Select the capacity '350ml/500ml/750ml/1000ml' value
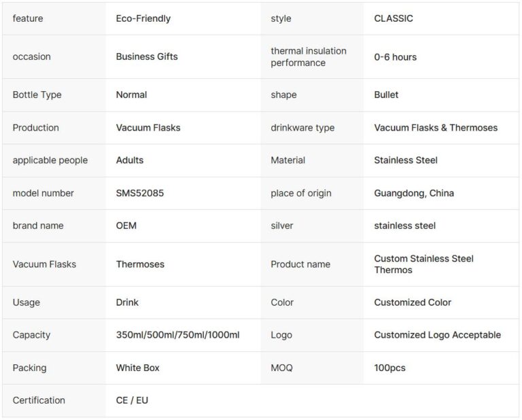This screenshot has width=522, height=420. pyautogui.click(x=177, y=335)
